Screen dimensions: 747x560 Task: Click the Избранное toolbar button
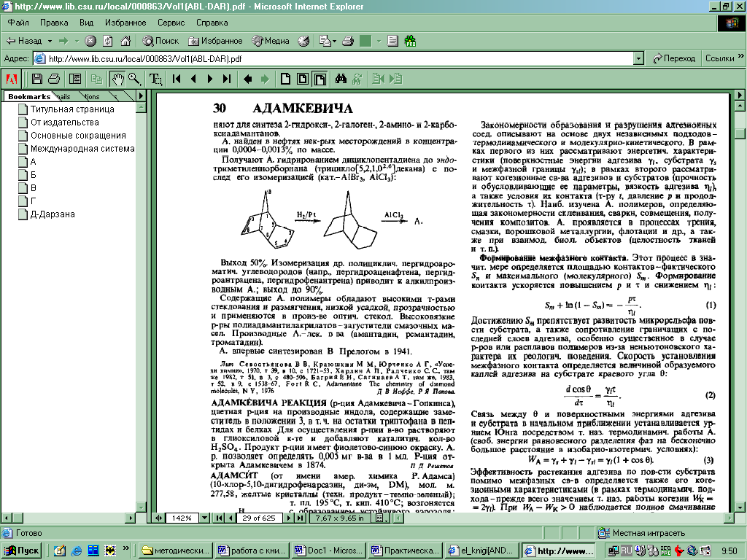tap(215, 41)
